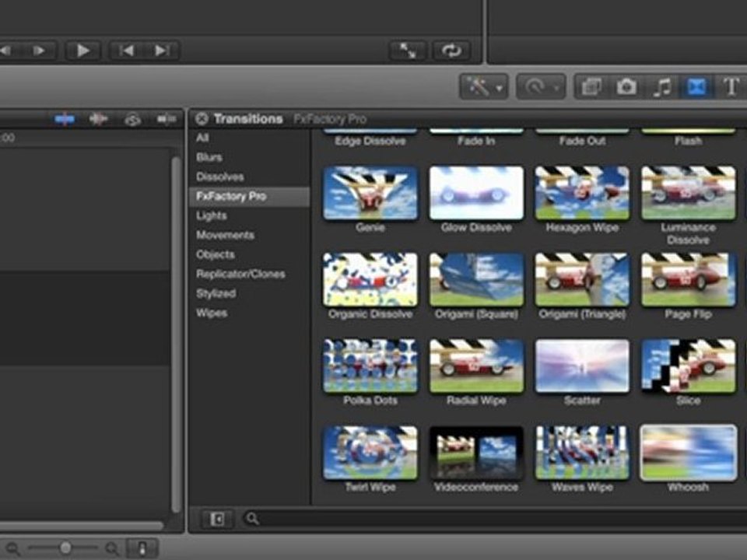Click the timeline horizontal scrollbar

pos(81,526)
